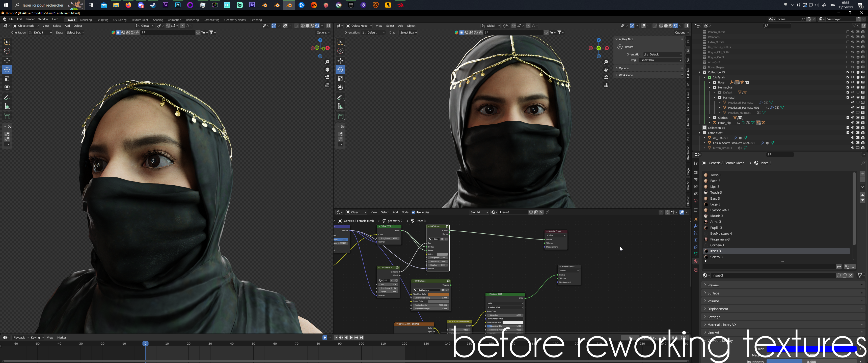This screenshot has width=868, height=363.
Task: Create a new collection in the Outliner
Action: click(863, 26)
